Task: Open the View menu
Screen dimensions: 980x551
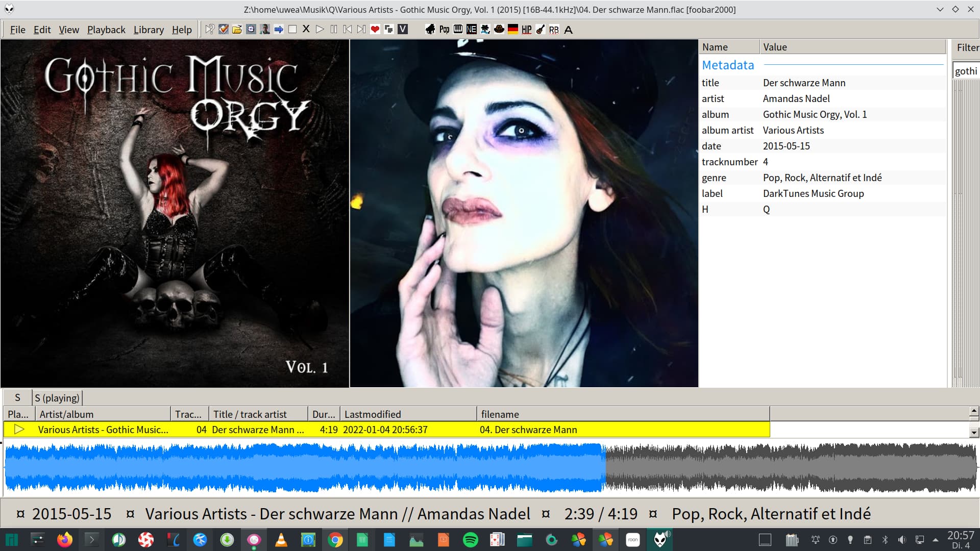Action: (x=69, y=30)
